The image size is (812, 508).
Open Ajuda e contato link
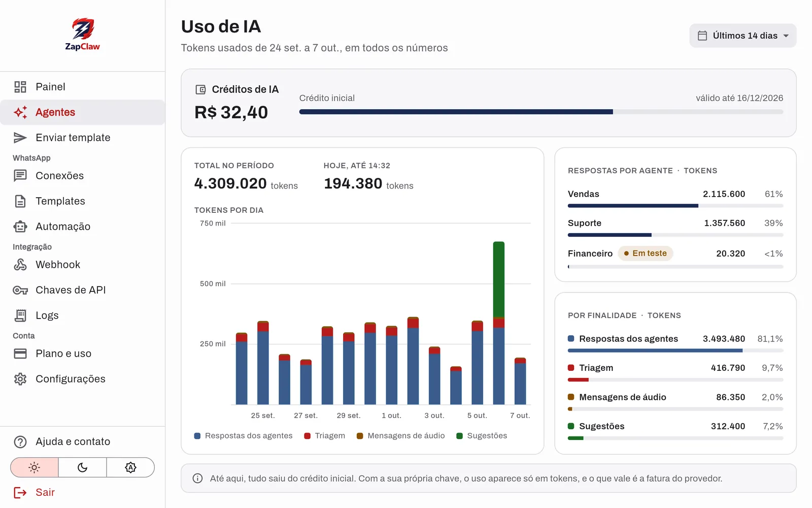coord(83,442)
